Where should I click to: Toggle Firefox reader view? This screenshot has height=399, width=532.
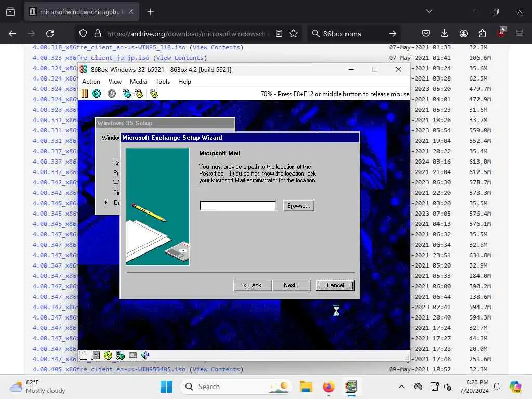tap(279, 33)
